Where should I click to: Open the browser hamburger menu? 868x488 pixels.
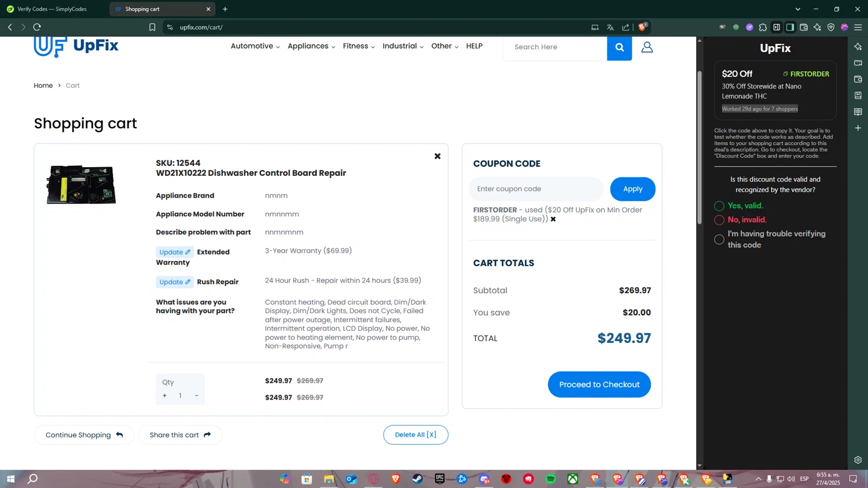click(x=858, y=27)
